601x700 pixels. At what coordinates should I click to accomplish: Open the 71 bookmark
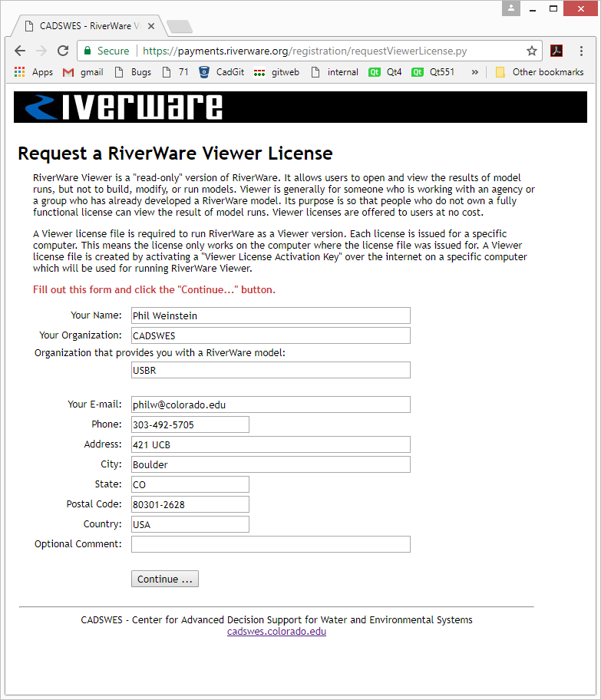click(176, 72)
